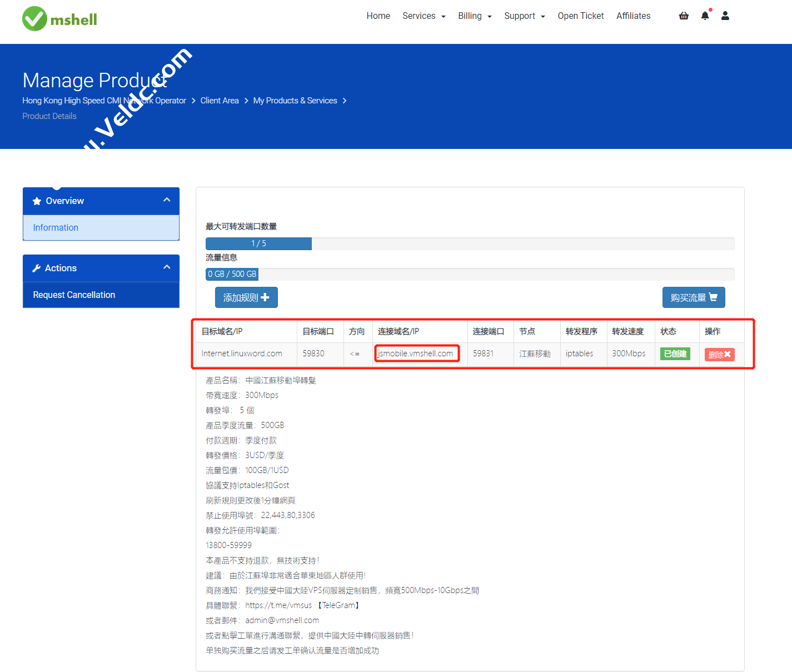The image size is (792, 672).
Task: Expand the Services dropdown menu
Action: point(424,16)
